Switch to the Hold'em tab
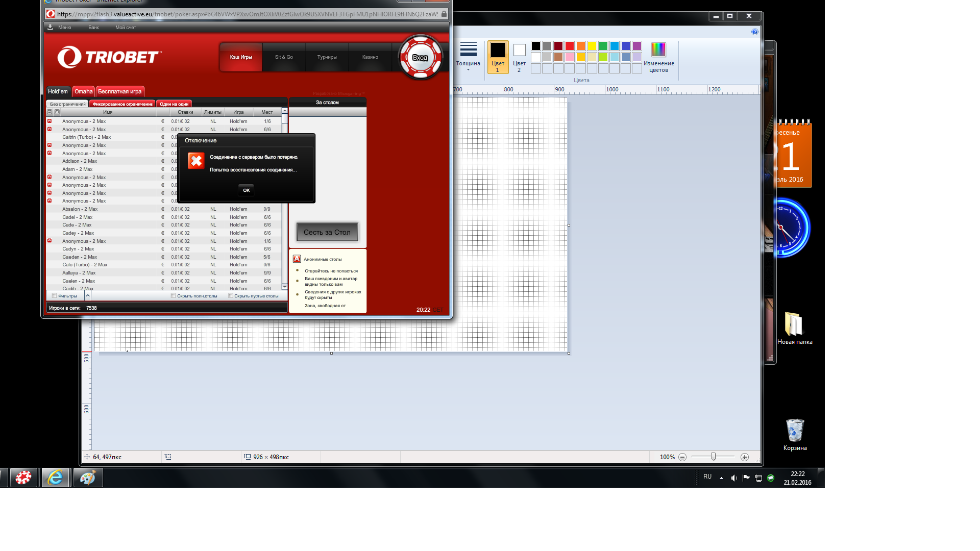Screen dimensions: 980x551 coord(58,91)
